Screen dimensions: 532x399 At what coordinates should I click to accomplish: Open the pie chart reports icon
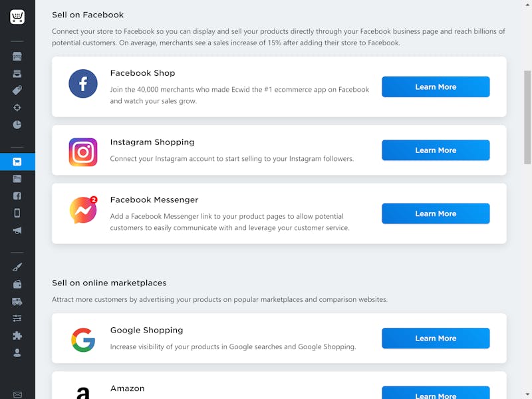click(17, 124)
